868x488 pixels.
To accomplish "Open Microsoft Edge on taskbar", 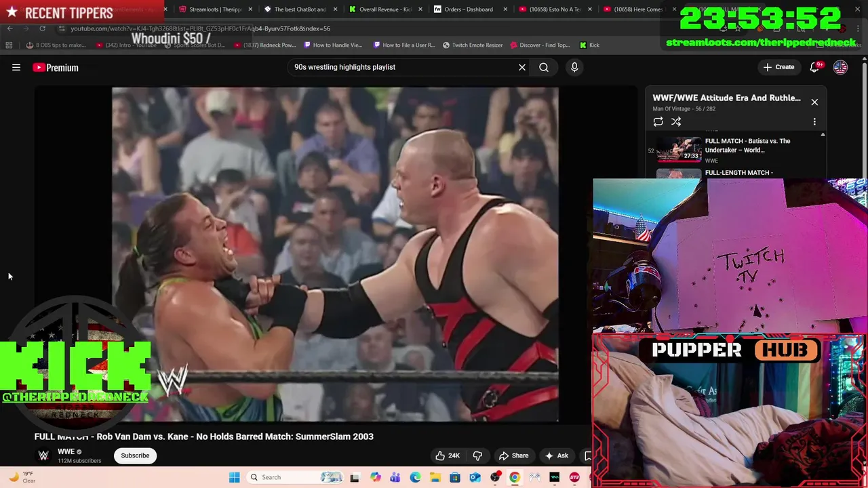I will pyautogui.click(x=415, y=477).
